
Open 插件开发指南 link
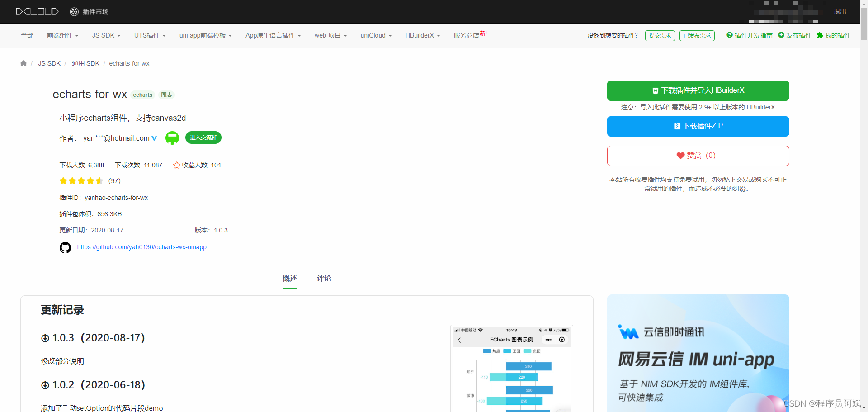coord(754,35)
